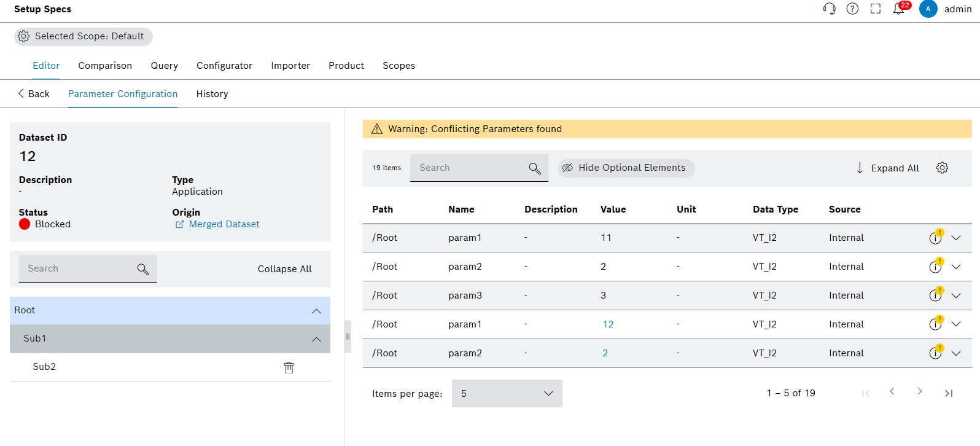Expand the first param1 row details
Screen dimensions: 980x446
click(x=956, y=238)
